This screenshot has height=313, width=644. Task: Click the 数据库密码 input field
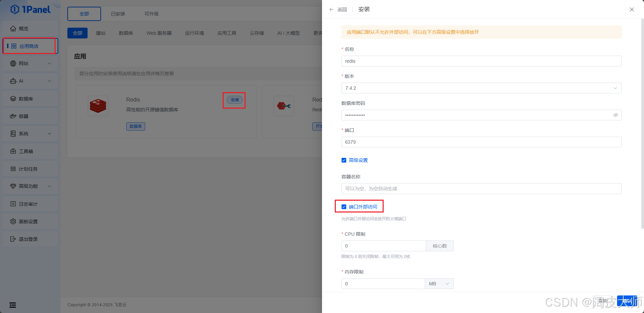pyautogui.click(x=481, y=115)
